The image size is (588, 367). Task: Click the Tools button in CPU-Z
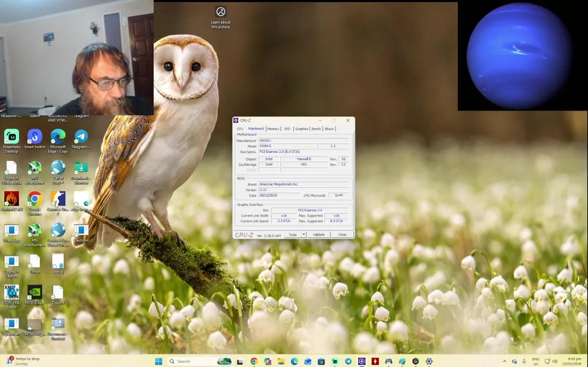292,234
